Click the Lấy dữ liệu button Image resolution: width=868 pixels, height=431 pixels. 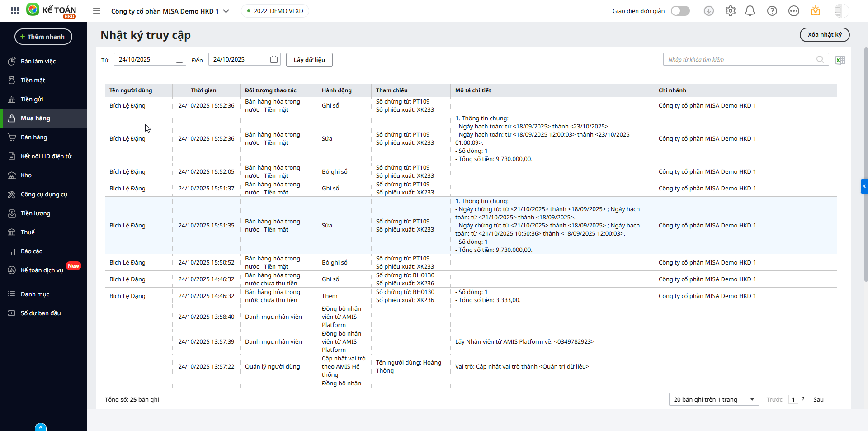(x=309, y=60)
